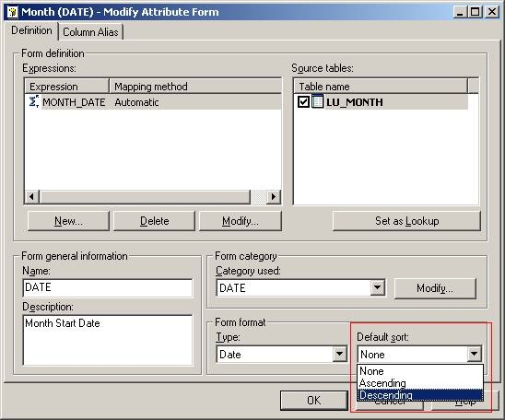Expand the form format Type dropdown

click(x=339, y=354)
